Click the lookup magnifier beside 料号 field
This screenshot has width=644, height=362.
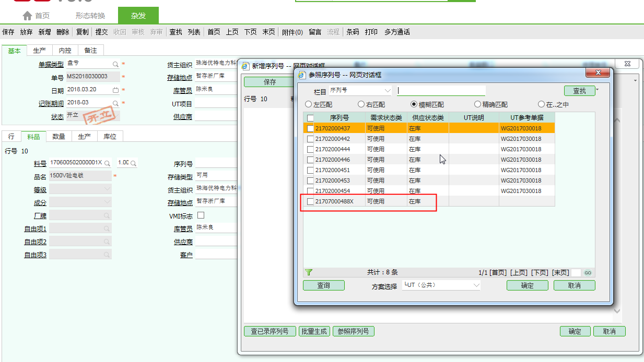click(x=107, y=163)
